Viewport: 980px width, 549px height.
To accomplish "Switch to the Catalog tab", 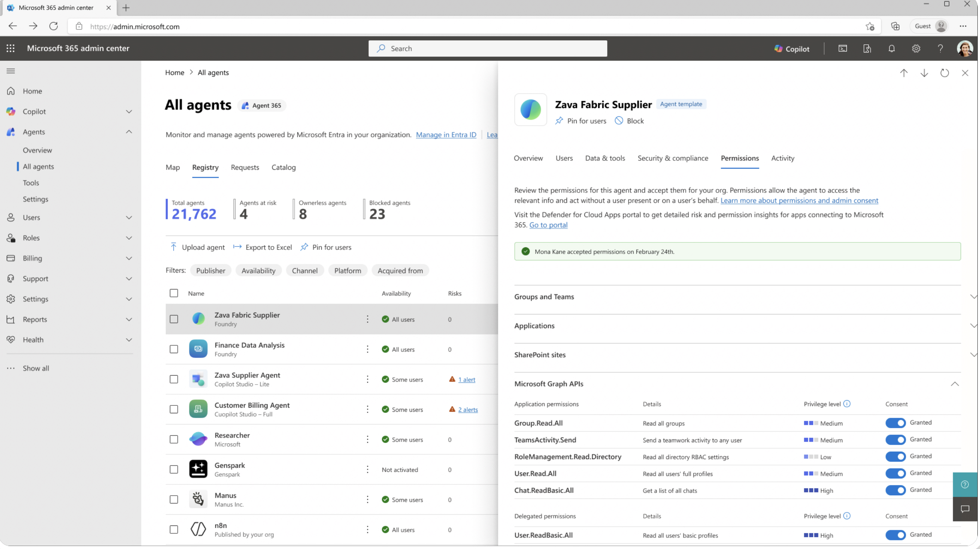I will tap(283, 167).
